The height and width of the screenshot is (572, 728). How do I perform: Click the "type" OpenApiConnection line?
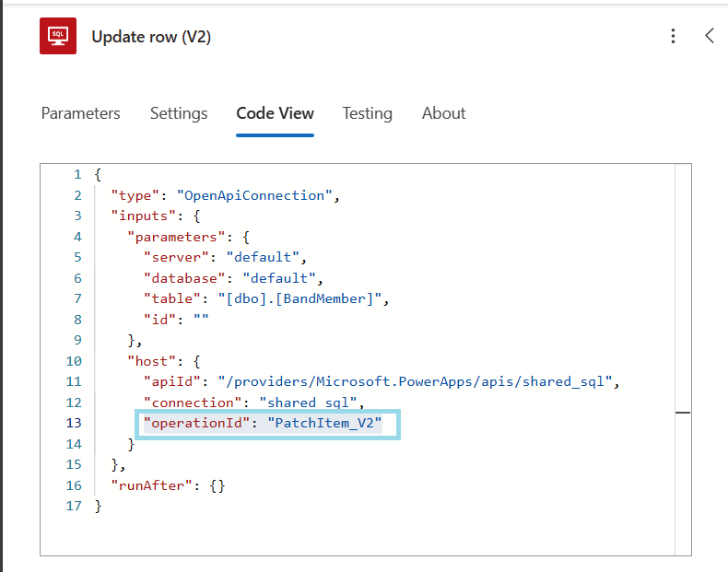[225, 195]
